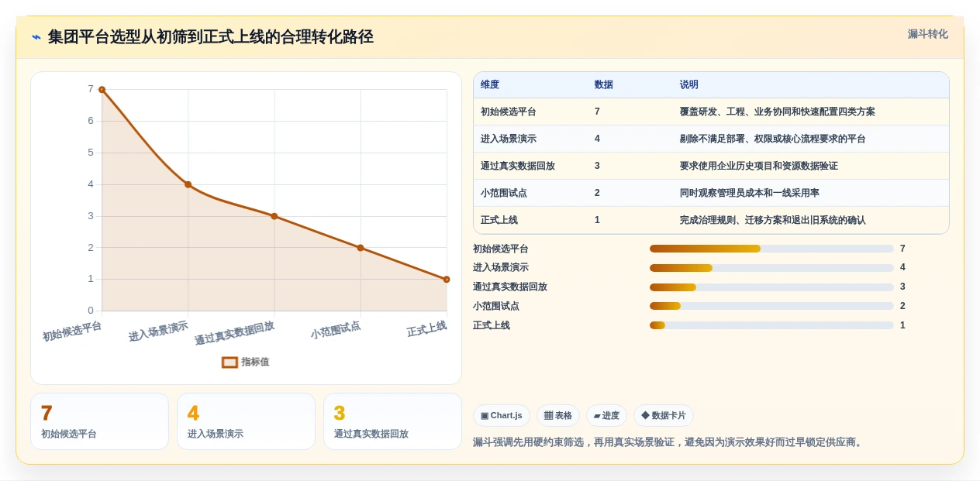
Task: Click the page title 集团平台选型从初筛到正式上线
Action: [211, 37]
